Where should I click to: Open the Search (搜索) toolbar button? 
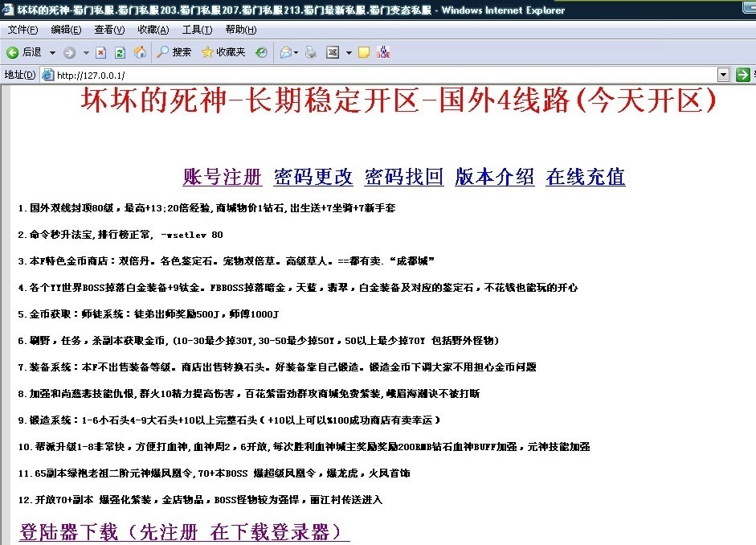pos(174,52)
